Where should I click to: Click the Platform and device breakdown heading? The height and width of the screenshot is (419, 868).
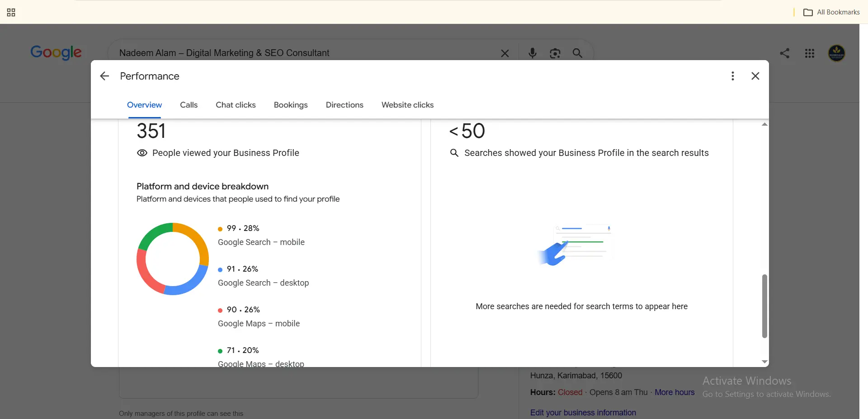pos(203,186)
